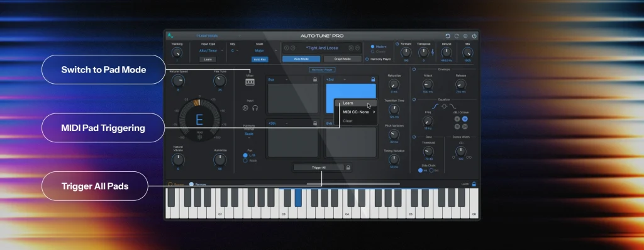Select the Pan L/R radio button
The width and height of the screenshot is (644, 250).
click(x=246, y=156)
